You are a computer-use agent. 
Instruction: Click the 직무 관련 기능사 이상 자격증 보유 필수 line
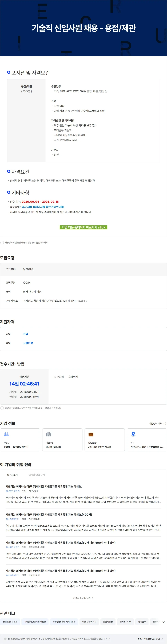75,125
